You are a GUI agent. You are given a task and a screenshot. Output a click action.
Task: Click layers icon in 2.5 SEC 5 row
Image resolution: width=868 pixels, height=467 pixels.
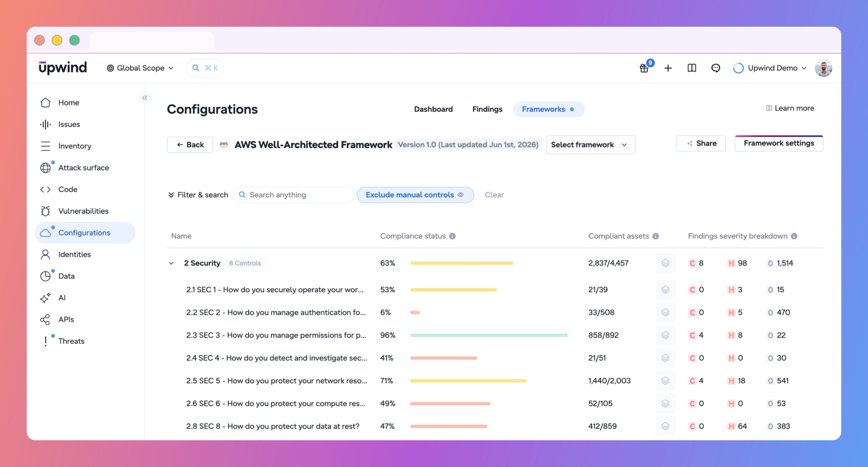[665, 381]
